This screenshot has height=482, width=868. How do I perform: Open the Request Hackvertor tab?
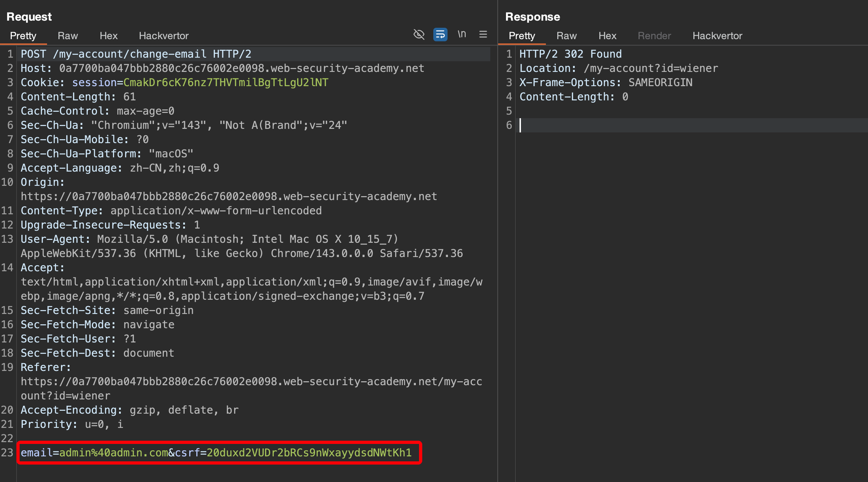click(x=164, y=36)
